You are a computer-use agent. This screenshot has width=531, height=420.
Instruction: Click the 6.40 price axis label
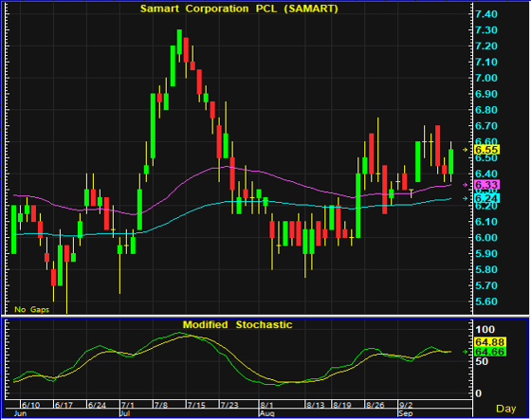click(486, 173)
